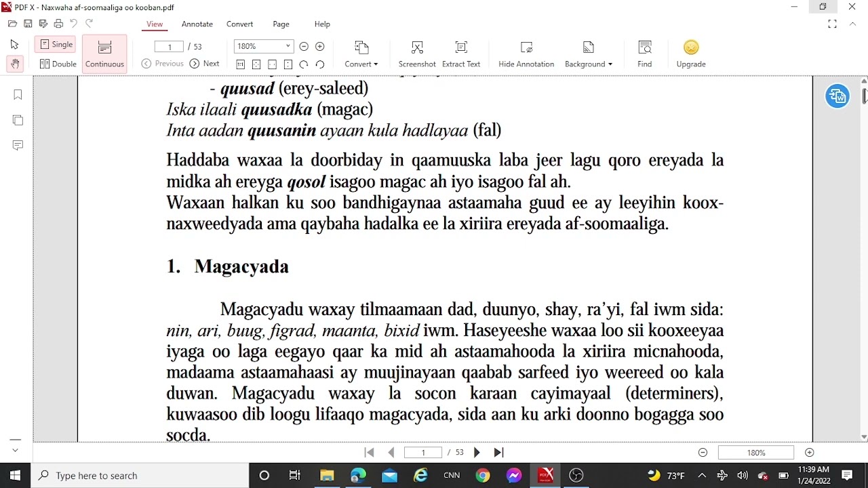Save the PDF using the floppy disk icon
This screenshot has height=488, width=868.
(x=28, y=24)
